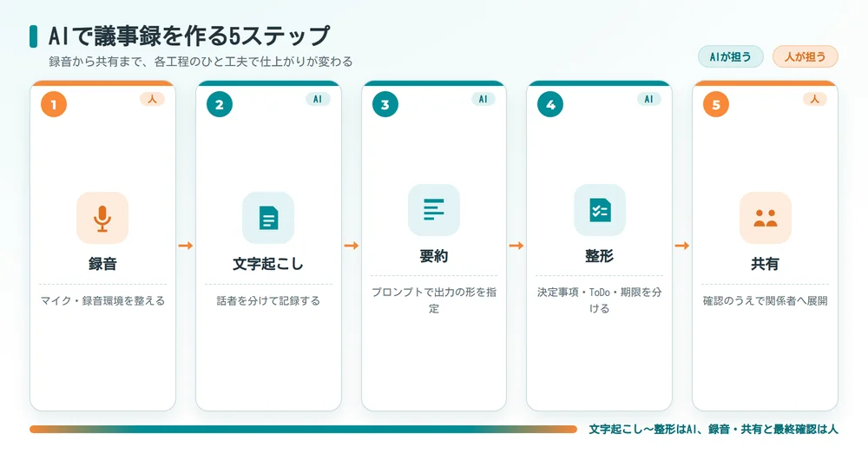This screenshot has height=454, width=868.
Task: Click the 人 badge on the 録音 card
Action: (152, 99)
